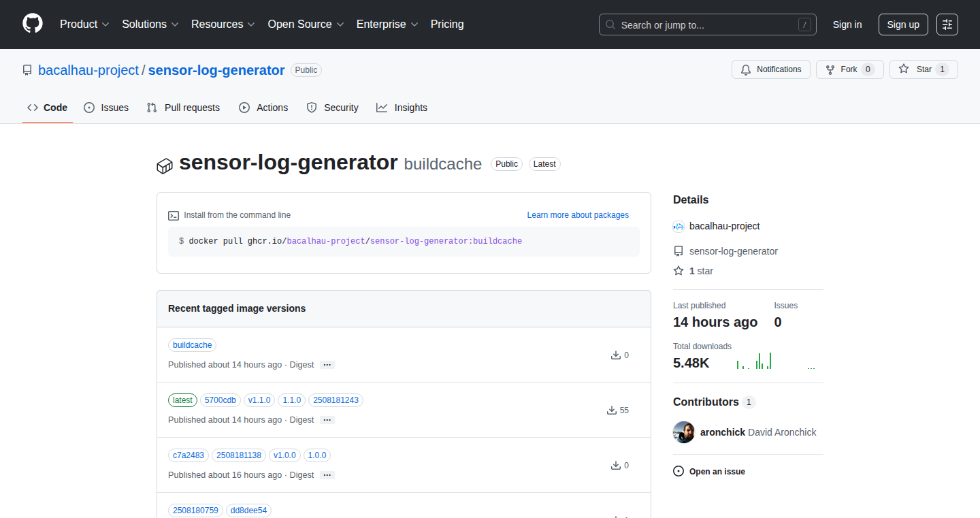Click the '1 star' stargazers link
Viewport: 980px width, 518px height.
[701, 271]
